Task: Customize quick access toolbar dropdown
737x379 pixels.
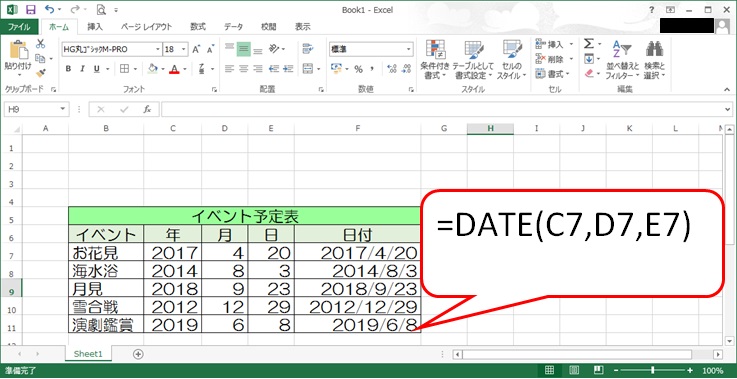Action: pos(116,10)
